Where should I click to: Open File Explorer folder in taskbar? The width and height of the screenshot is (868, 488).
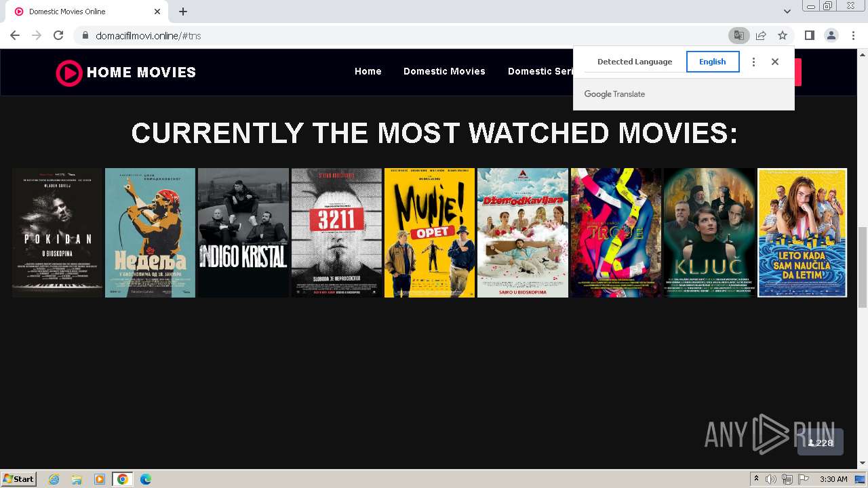[x=77, y=479]
